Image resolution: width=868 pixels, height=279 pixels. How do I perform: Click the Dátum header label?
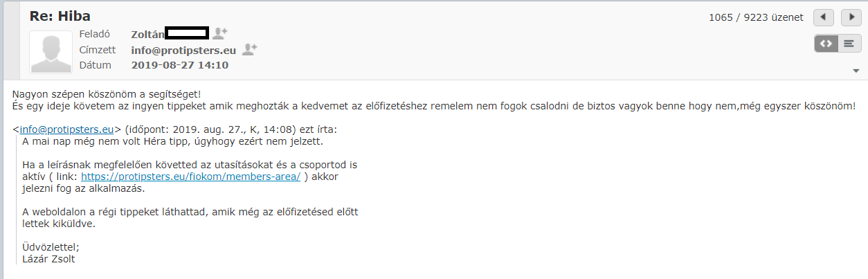[94, 65]
